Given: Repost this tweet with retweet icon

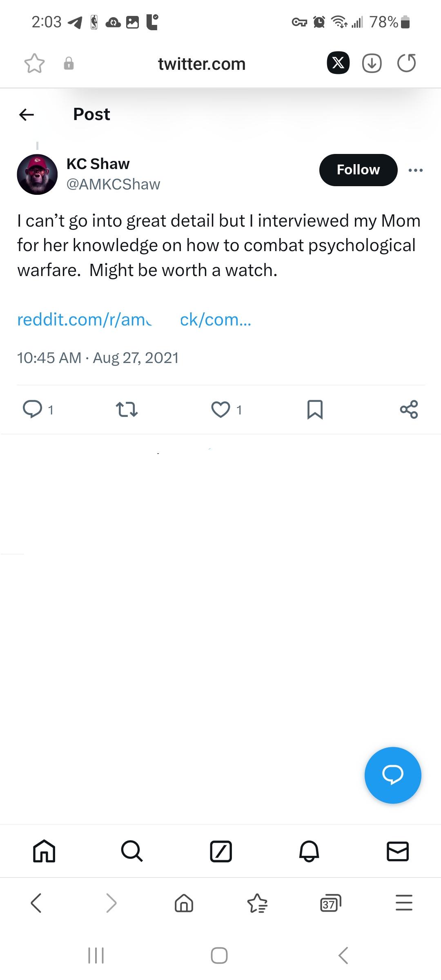Looking at the screenshot, I should (127, 409).
